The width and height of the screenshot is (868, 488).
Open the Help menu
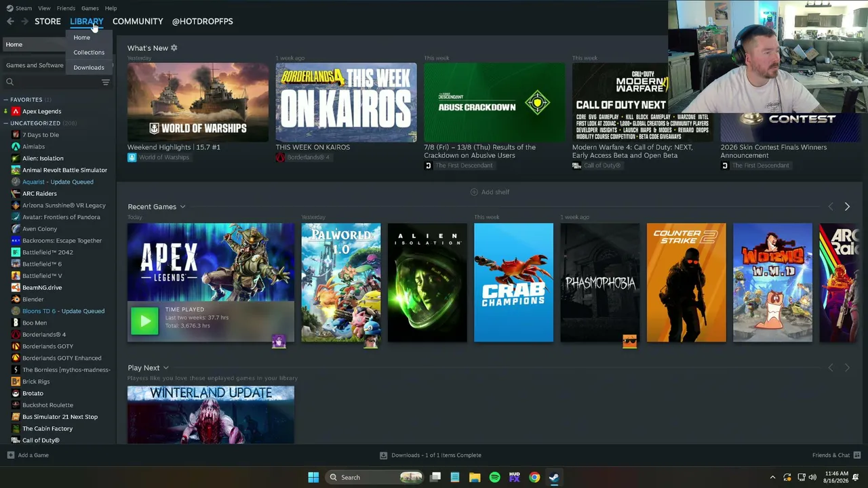(111, 8)
